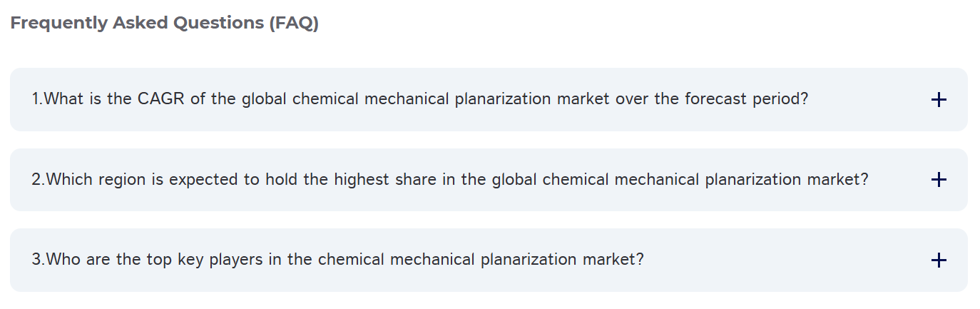The height and width of the screenshot is (309, 980).
Task: Open the top key players answer via plus icon
Action: (x=939, y=260)
